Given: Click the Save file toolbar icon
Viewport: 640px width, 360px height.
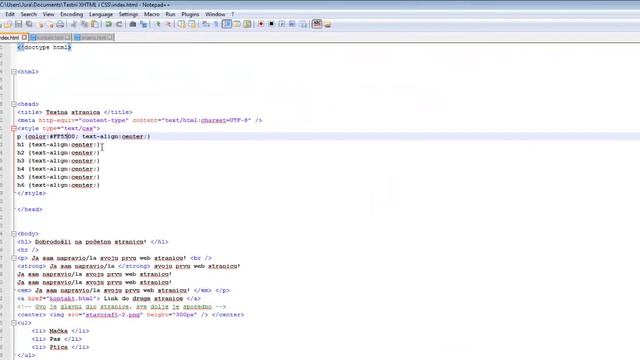Looking at the screenshot, I should pyautogui.click(x=18, y=24).
